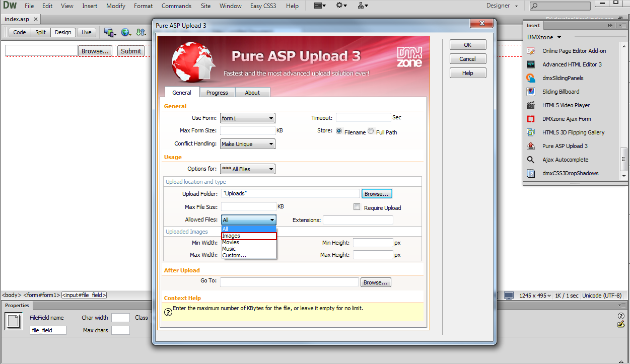The width and height of the screenshot is (630, 364).
Task: Select Movies in Allowed Files list
Action: tap(249, 242)
